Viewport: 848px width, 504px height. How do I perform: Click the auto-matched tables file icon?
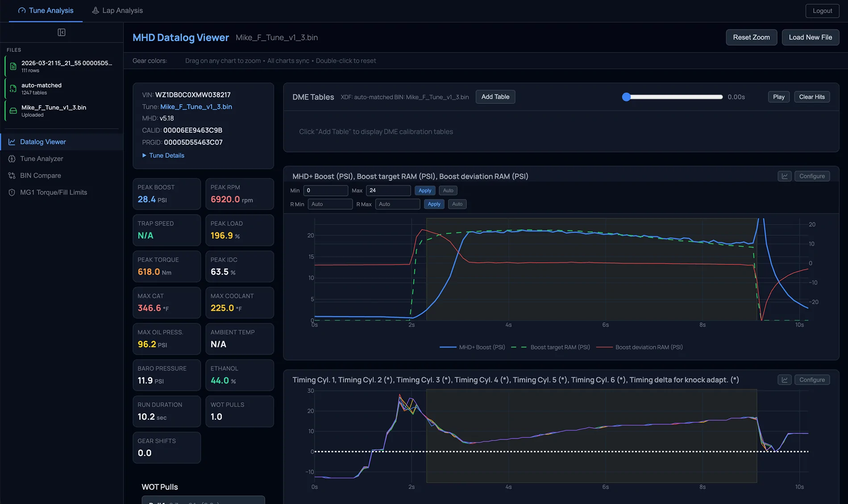13,89
